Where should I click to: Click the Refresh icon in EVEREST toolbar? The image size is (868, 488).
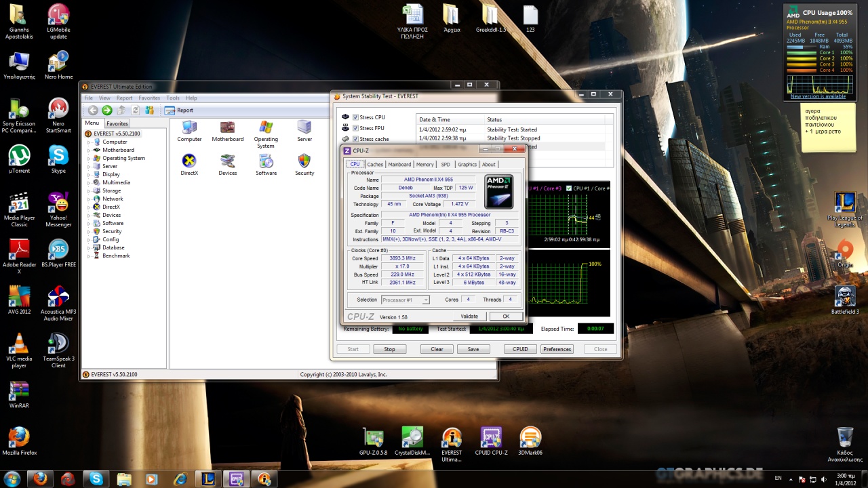click(136, 110)
